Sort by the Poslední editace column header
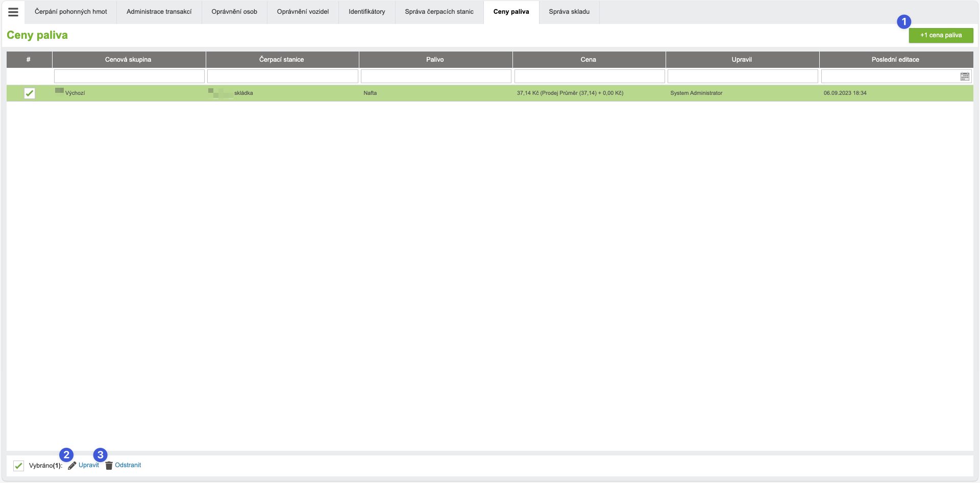This screenshot has width=980, height=483. pos(896,60)
